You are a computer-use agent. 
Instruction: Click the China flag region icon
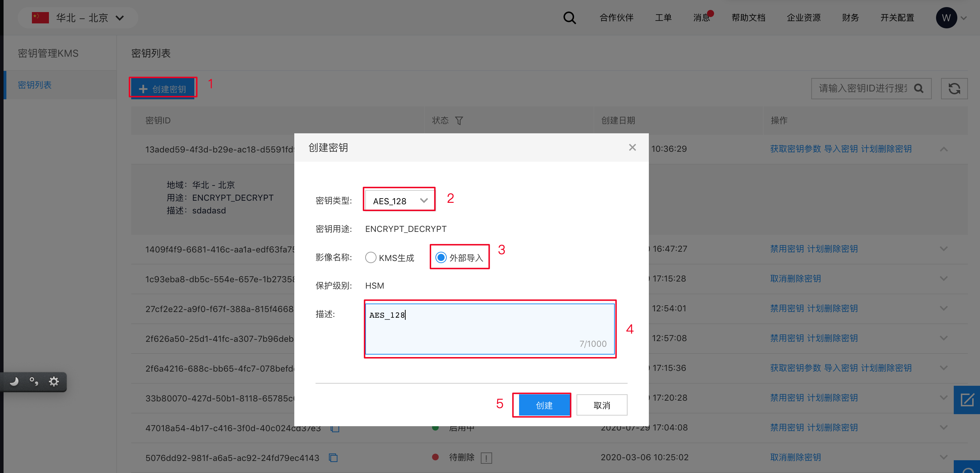click(40, 18)
